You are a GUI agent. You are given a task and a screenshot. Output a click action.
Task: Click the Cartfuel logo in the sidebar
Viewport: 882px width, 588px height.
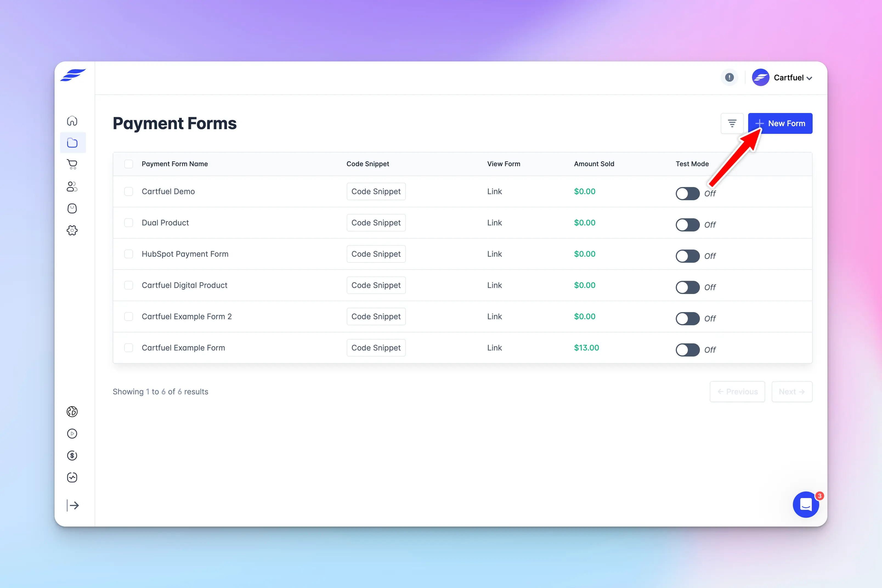[x=73, y=75]
